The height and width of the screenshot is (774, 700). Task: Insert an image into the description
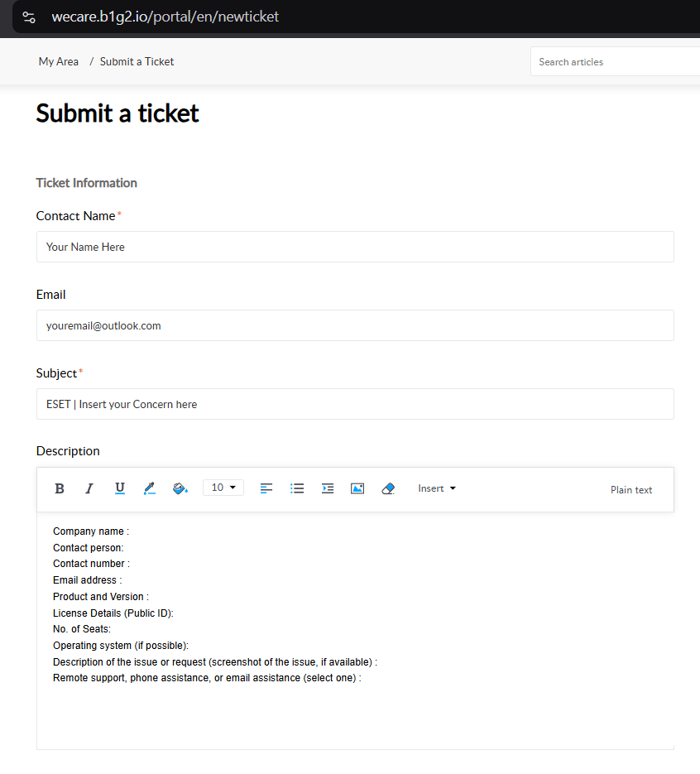tap(357, 488)
